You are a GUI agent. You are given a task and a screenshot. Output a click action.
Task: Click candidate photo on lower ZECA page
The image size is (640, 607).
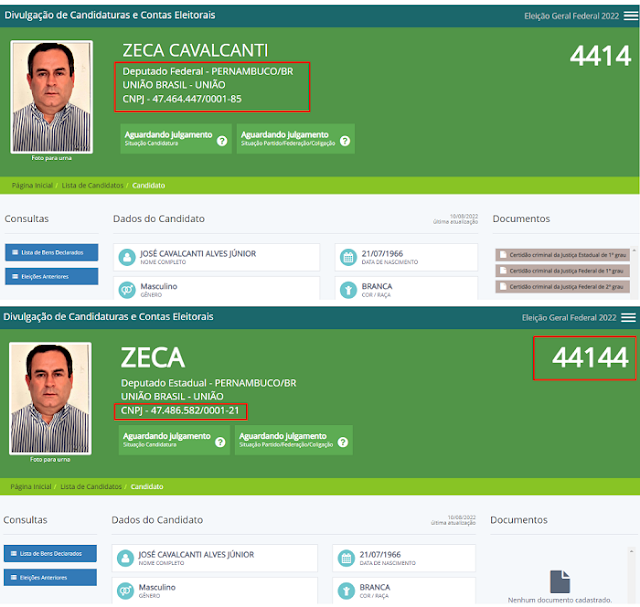pyautogui.click(x=50, y=398)
